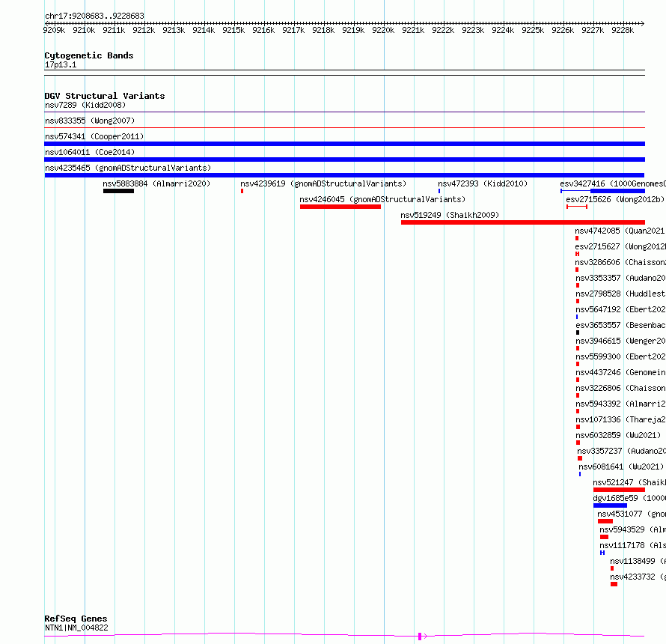Select the nsv2798528 Huddleston label
The image size is (666, 644).
(x=620, y=294)
